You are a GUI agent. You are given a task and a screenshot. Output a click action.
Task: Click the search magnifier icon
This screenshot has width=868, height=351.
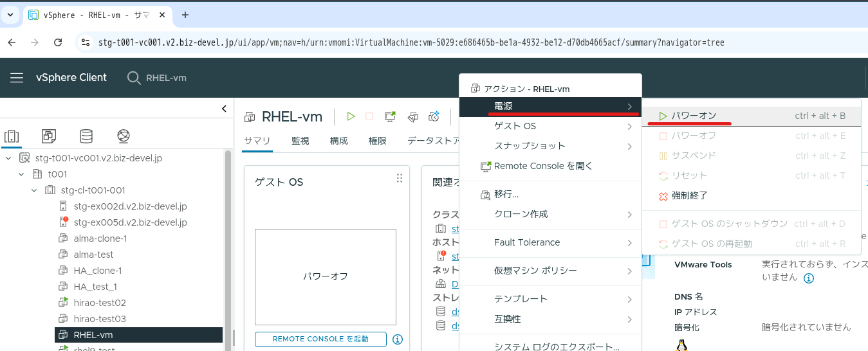134,78
